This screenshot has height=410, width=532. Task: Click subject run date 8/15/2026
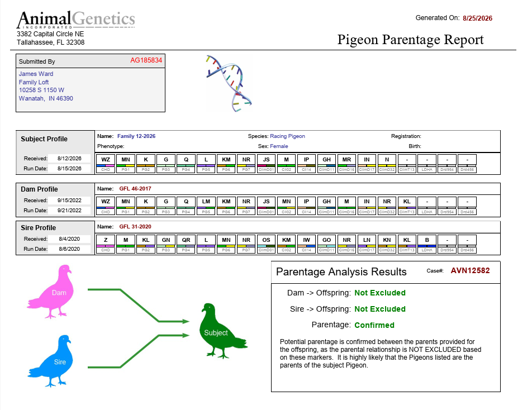[69, 169]
